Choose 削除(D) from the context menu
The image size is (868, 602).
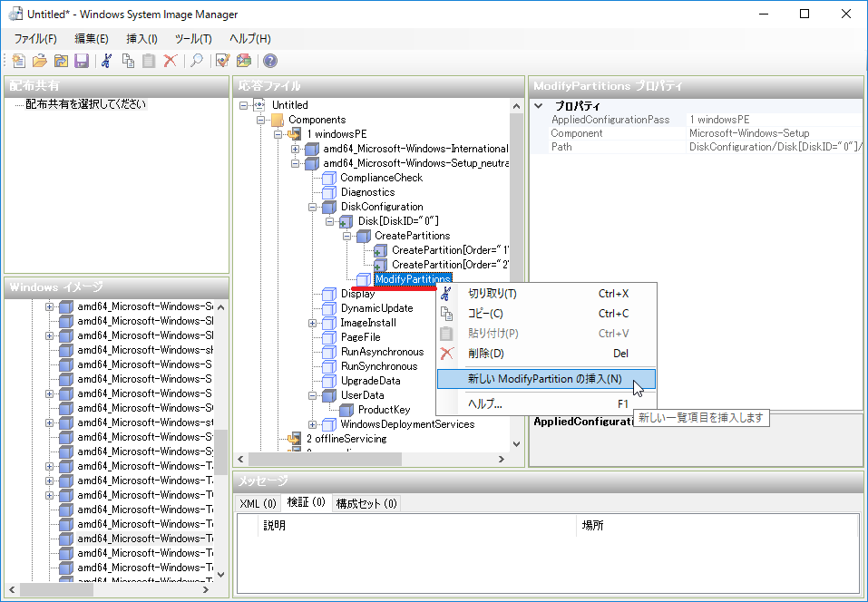tap(546, 354)
